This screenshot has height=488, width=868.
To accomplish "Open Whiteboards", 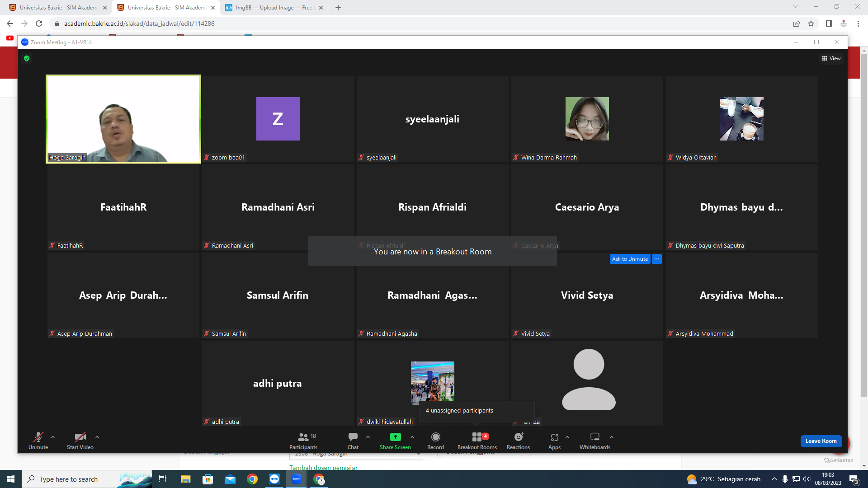I will click(595, 441).
